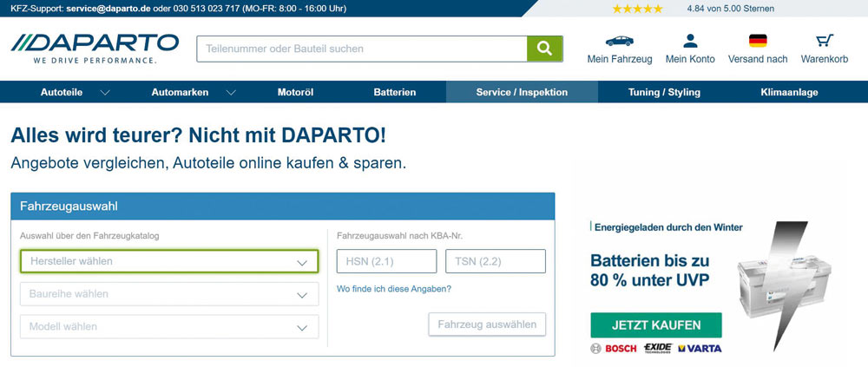This screenshot has width=868, height=367.
Task: Open the Batterien menu item
Action: point(395,93)
